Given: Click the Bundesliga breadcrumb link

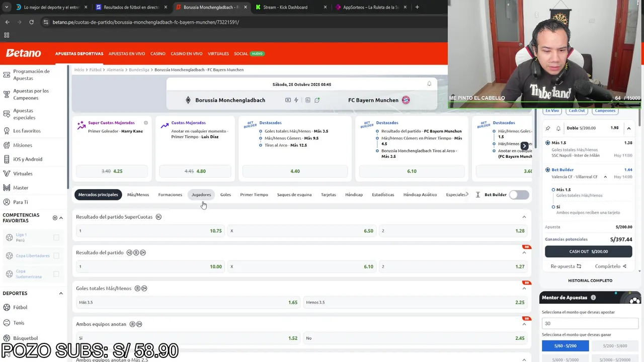Looking at the screenshot, I should click(139, 70).
